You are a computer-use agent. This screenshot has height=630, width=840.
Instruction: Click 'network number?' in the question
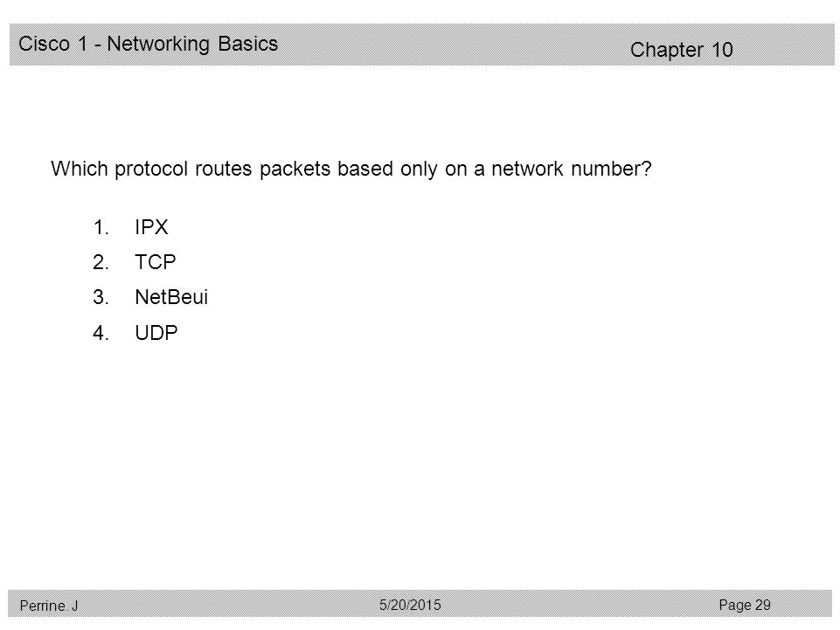click(x=572, y=169)
